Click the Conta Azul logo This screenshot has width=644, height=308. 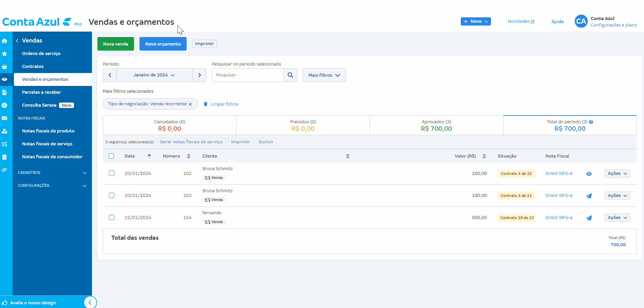42,22
